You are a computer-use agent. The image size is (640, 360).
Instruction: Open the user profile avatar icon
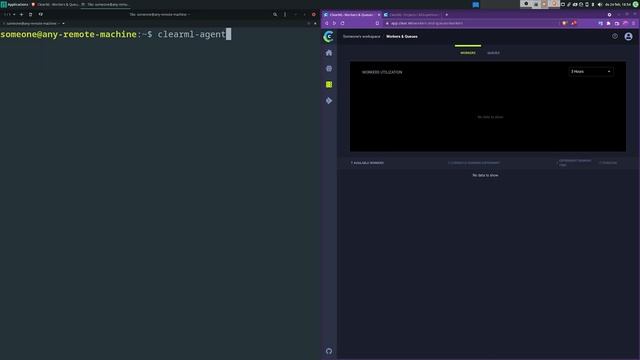tap(628, 37)
